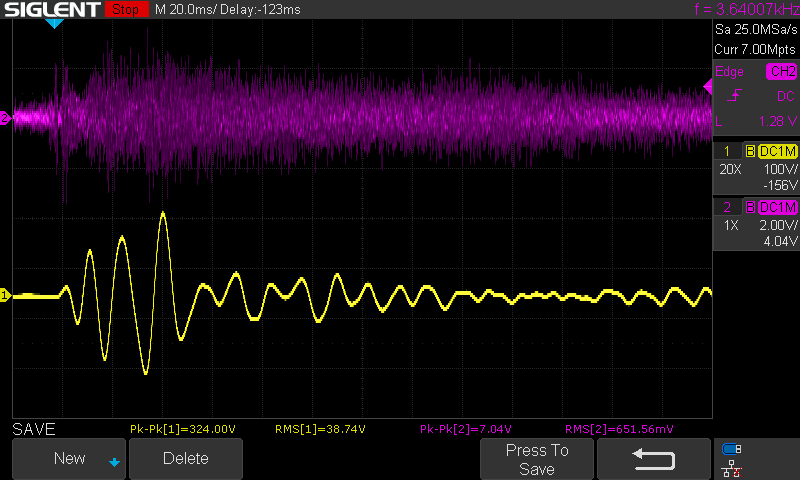Click the trigger DC coupling label
The image size is (800, 480).
coord(786,96)
